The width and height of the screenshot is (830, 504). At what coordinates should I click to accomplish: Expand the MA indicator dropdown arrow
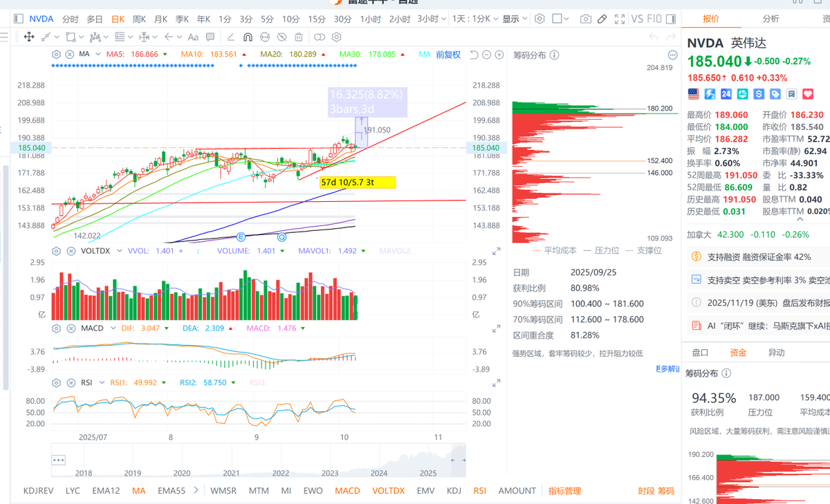point(98,54)
